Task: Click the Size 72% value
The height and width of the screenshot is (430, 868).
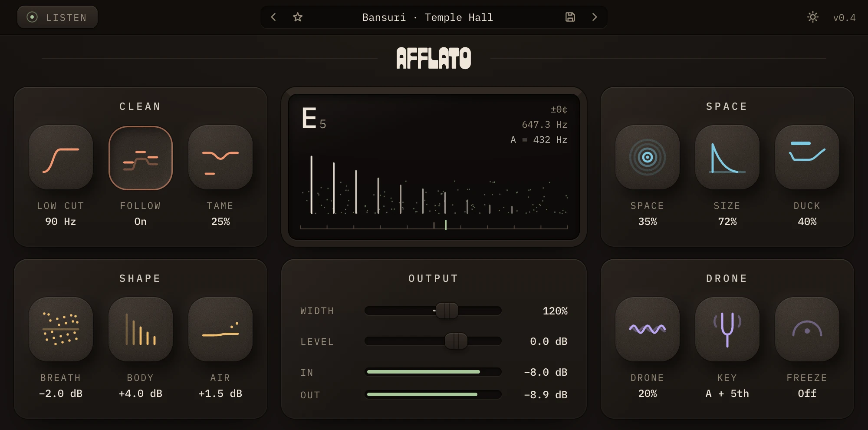Action: (727, 222)
